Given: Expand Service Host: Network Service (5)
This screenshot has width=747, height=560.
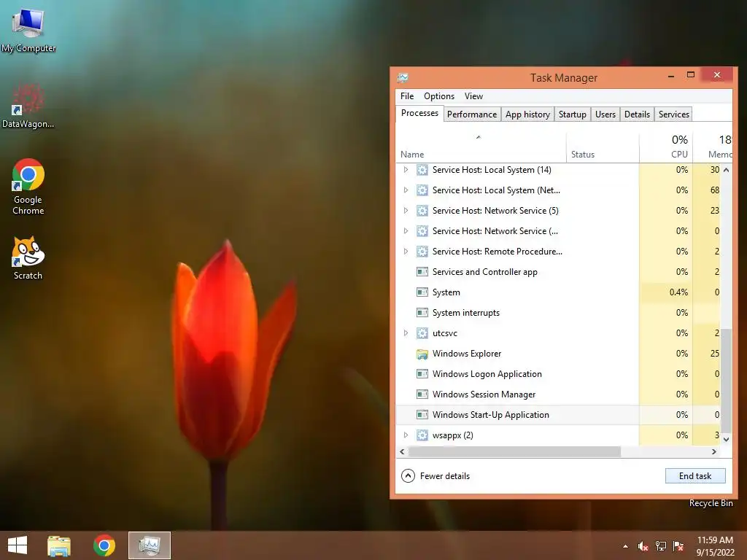Looking at the screenshot, I should 406,211.
